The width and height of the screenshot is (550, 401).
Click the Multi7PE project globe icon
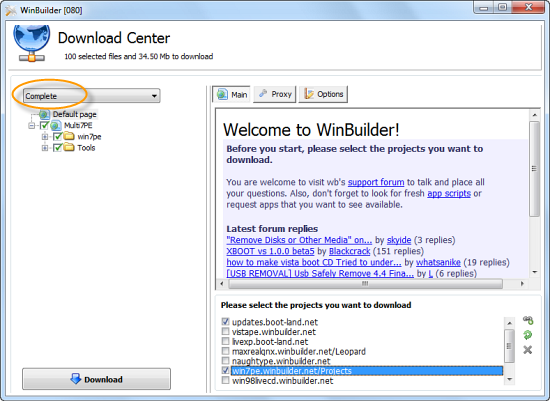(56, 126)
